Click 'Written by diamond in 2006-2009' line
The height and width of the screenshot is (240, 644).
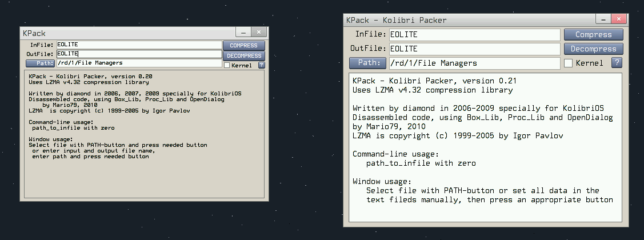pyautogui.click(x=478, y=109)
